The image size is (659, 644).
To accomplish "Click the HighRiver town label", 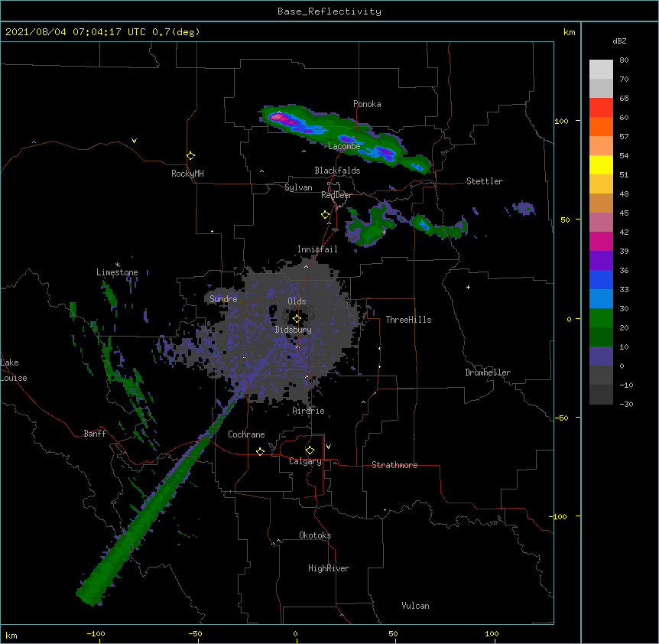I will (x=329, y=568).
